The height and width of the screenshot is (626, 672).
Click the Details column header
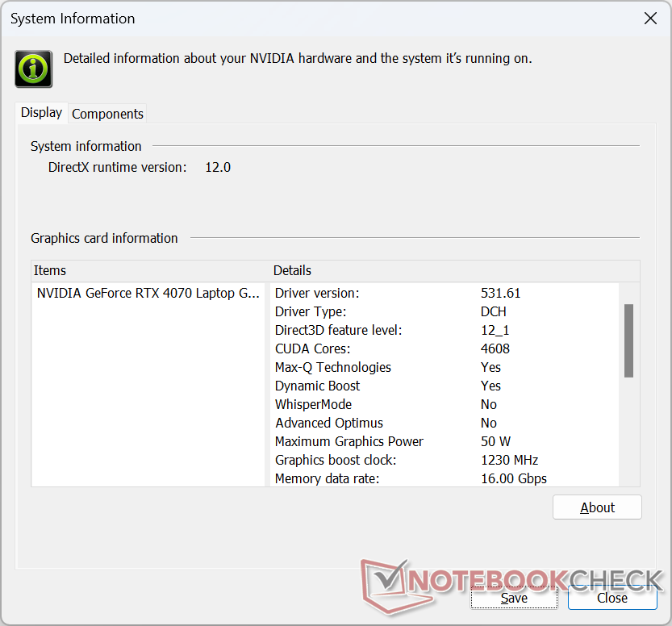455,271
